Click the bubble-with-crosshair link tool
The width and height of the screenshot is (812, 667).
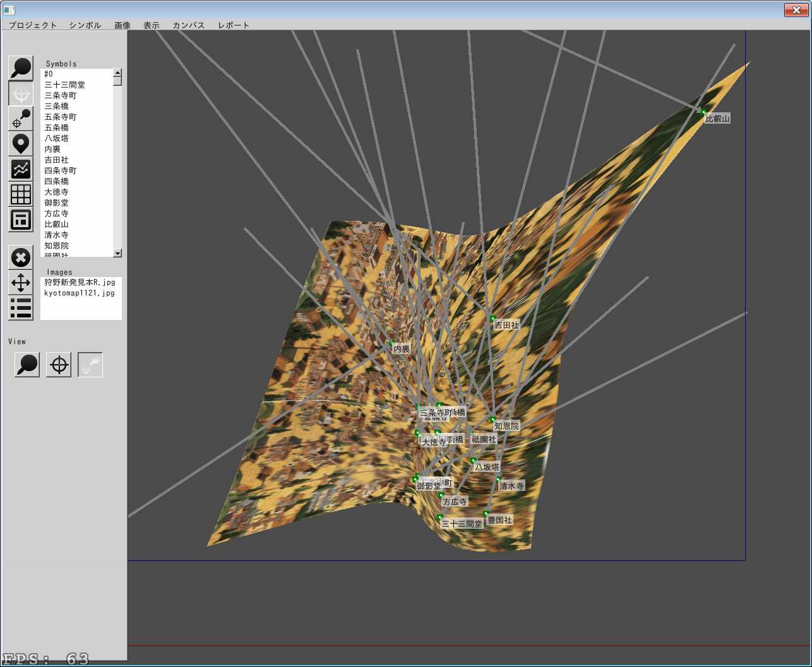point(21,119)
